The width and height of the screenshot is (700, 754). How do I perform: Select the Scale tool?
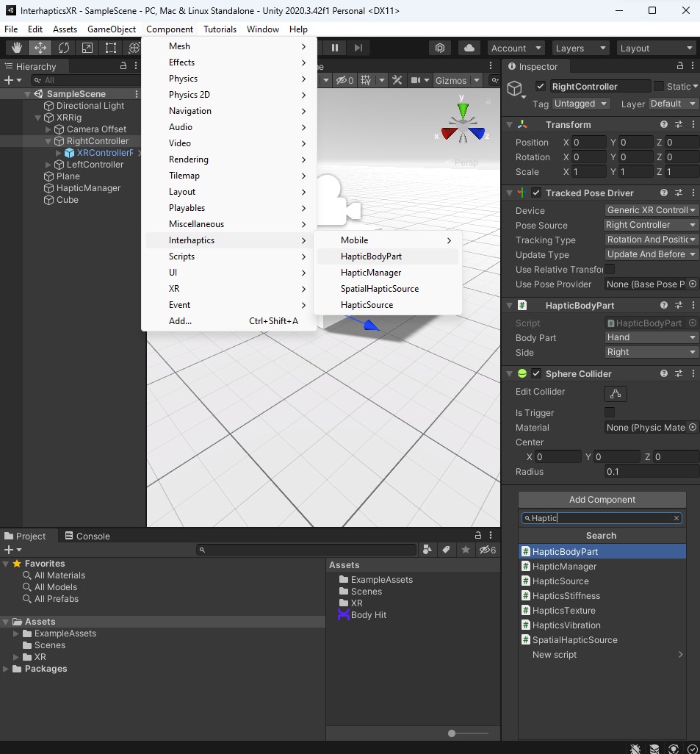pos(87,48)
